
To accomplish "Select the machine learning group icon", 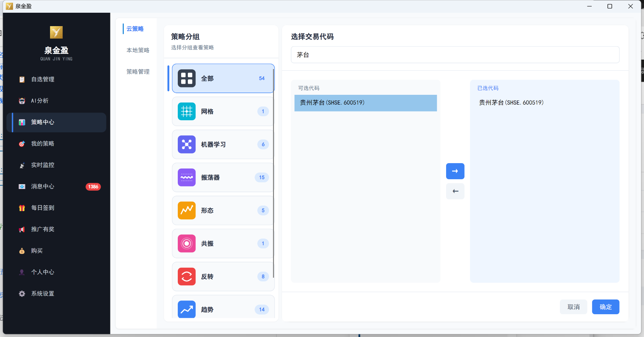I will (186, 144).
